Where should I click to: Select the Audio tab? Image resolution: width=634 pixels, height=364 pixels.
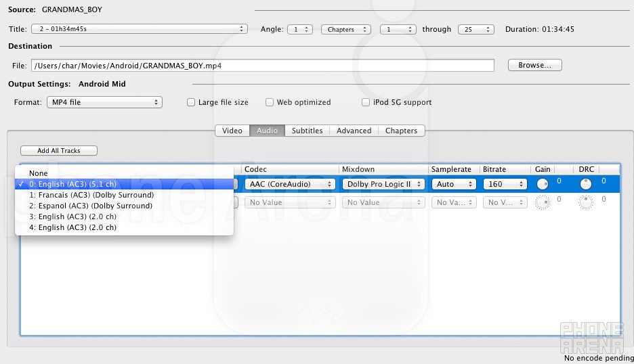point(268,131)
